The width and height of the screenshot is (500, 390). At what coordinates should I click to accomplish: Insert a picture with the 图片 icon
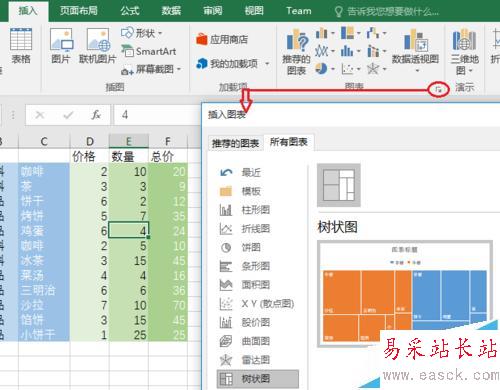[61, 46]
